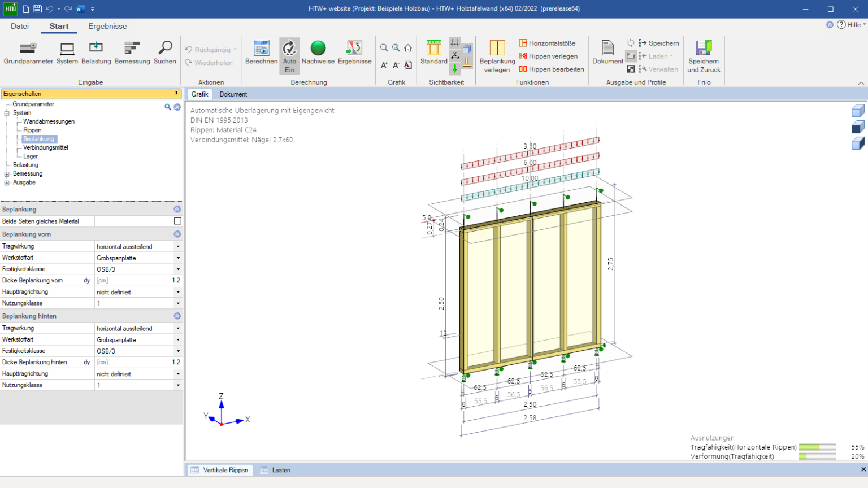Enable Beide Seiten gleiches Material checkbox
868x488 pixels.
(177, 221)
